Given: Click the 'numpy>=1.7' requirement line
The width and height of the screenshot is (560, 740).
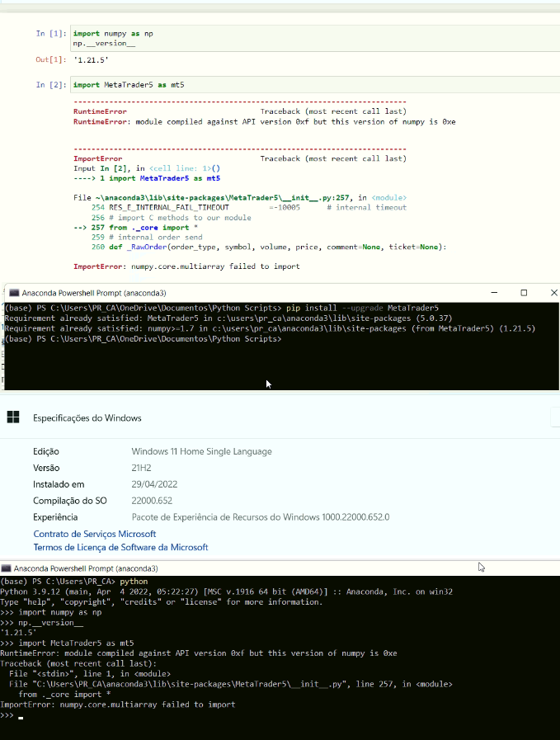Looking at the screenshot, I should 270,328.
